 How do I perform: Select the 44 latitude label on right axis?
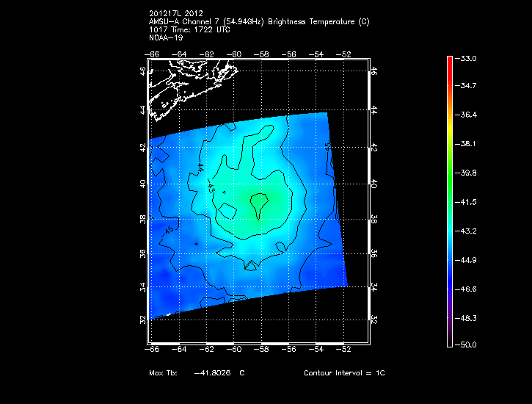pyautogui.click(x=374, y=110)
